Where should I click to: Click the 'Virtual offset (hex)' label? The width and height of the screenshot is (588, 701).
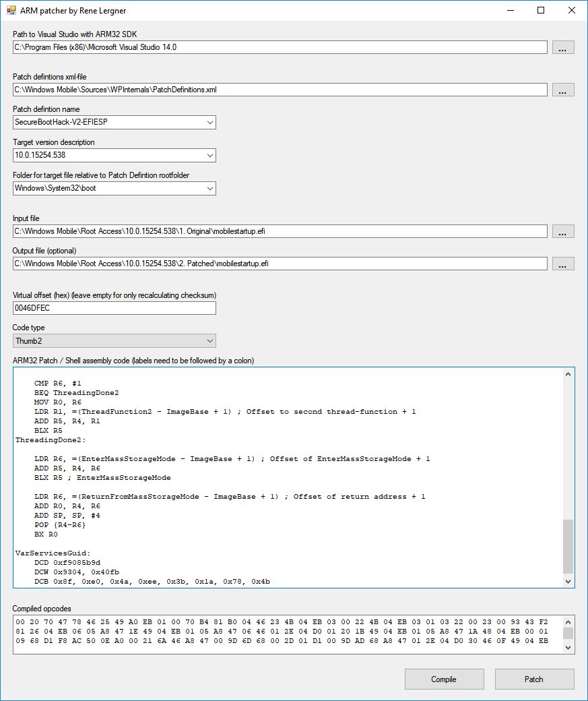115,295
